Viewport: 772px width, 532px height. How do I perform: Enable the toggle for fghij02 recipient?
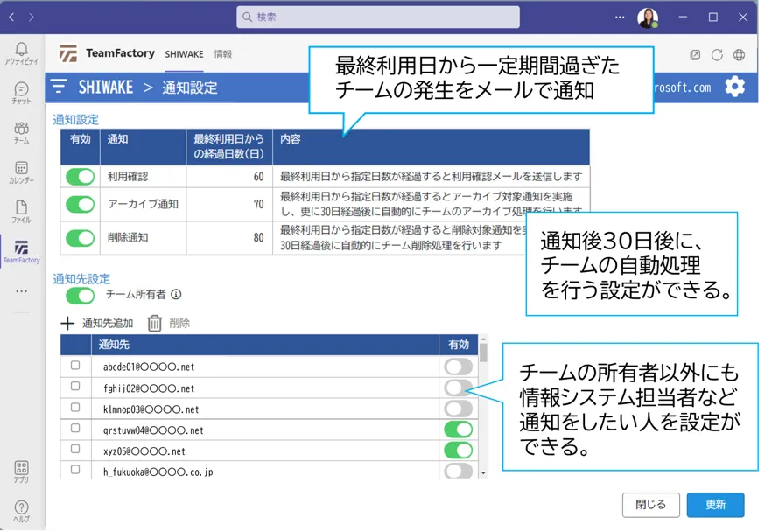[458, 388]
